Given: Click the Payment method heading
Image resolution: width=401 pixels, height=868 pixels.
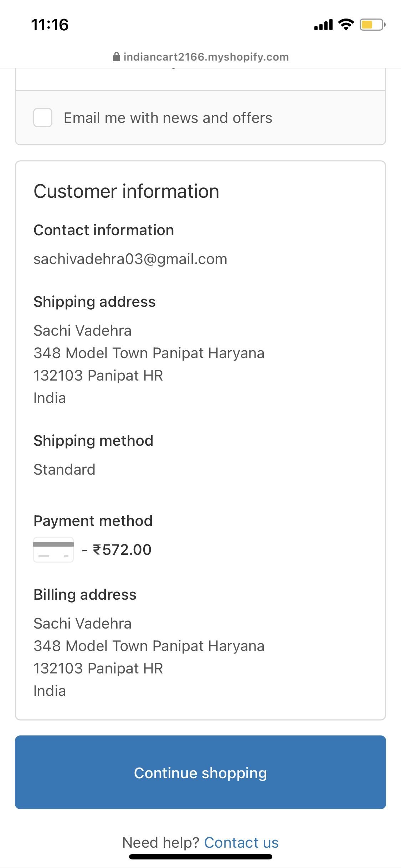Looking at the screenshot, I should 93,521.
